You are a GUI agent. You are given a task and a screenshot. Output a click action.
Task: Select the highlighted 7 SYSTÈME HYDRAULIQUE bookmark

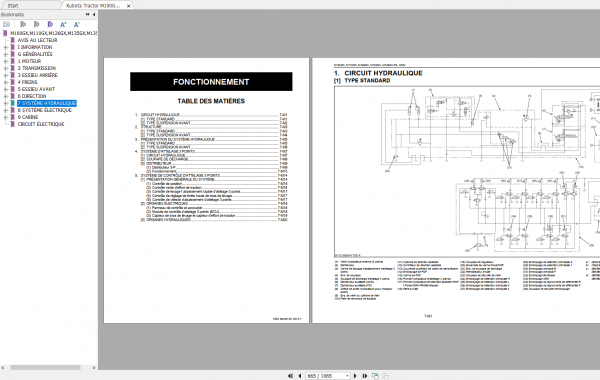click(47, 103)
